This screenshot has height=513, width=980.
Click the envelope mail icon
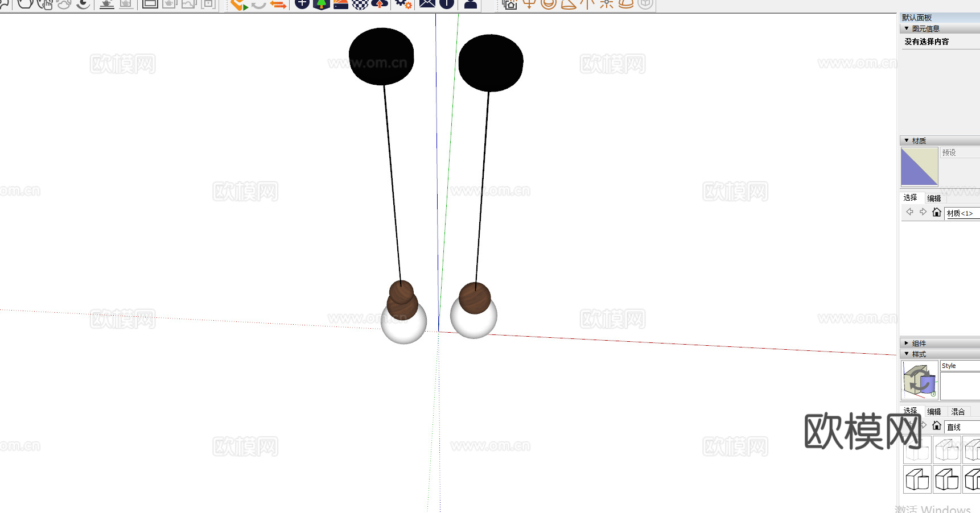click(427, 3)
